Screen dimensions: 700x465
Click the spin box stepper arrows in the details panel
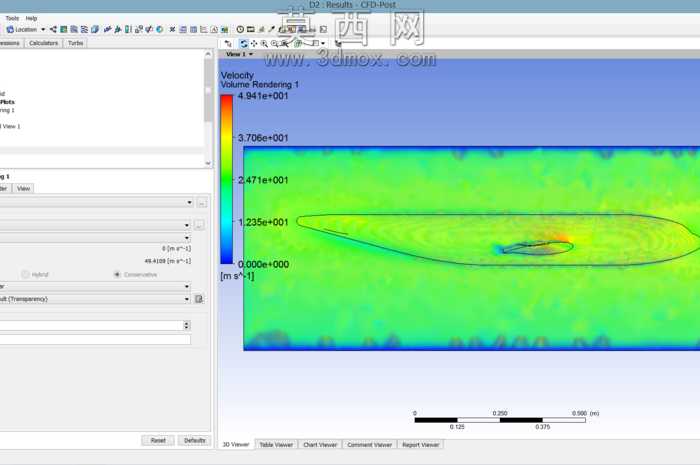(x=187, y=325)
